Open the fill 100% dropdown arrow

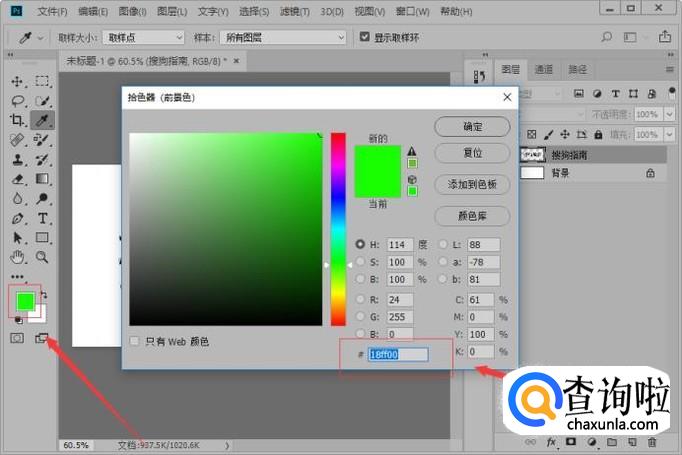point(669,134)
